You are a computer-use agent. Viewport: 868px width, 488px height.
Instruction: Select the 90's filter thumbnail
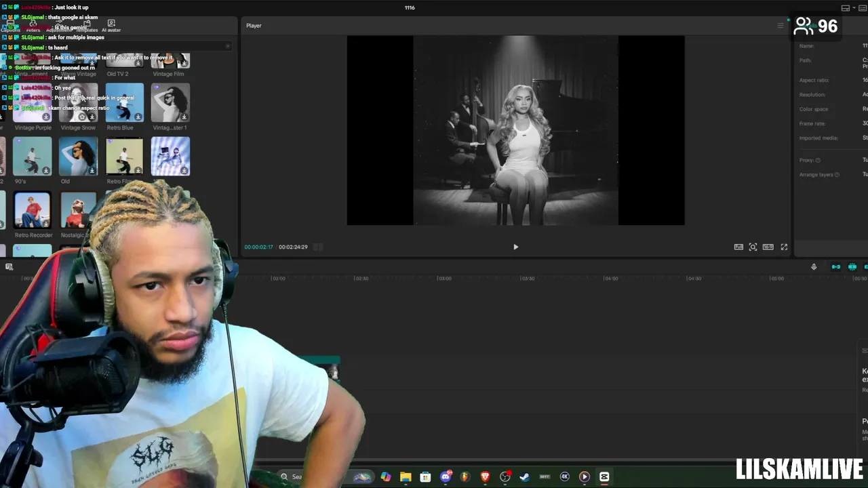[33, 156]
